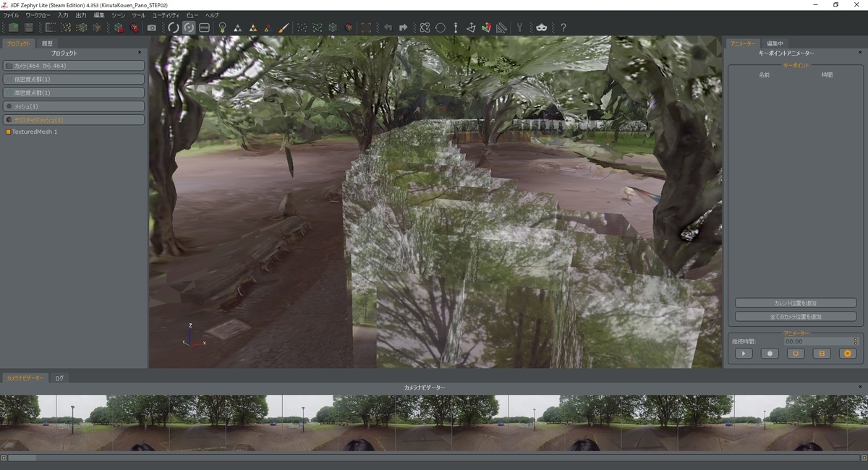Collapse the テクスチャ付メッシュ(1) section
This screenshot has height=470, width=868.
click(x=74, y=119)
